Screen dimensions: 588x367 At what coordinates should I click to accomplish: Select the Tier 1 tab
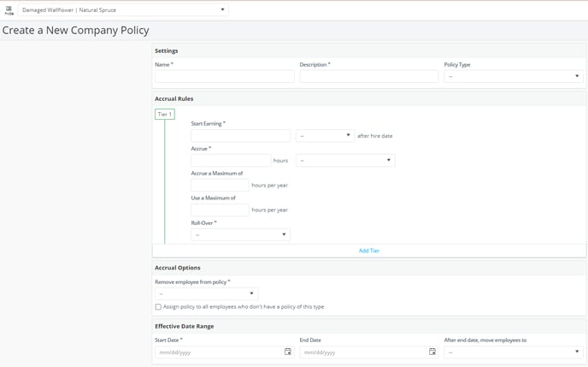tap(165, 114)
